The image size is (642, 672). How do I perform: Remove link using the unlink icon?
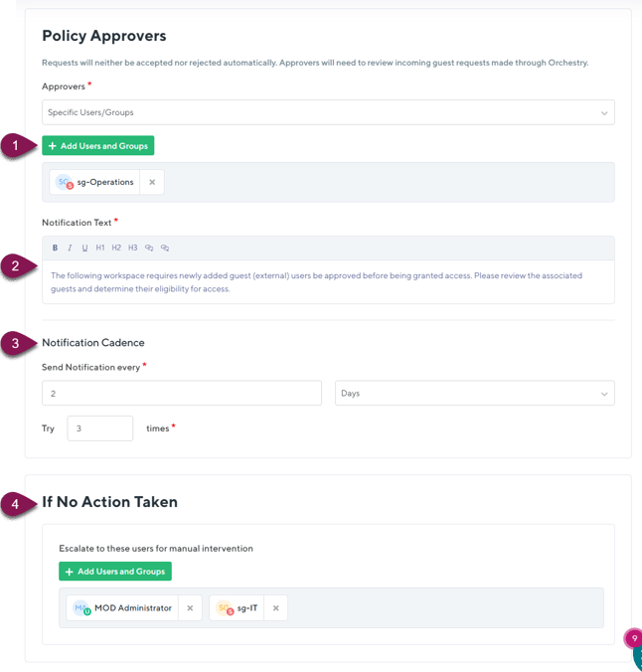coord(165,248)
